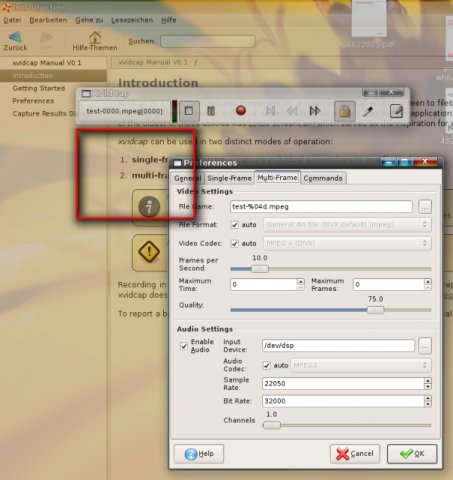Click the Cancel button
Image resolution: width=453 pixels, height=480 pixels.
coord(355,454)
